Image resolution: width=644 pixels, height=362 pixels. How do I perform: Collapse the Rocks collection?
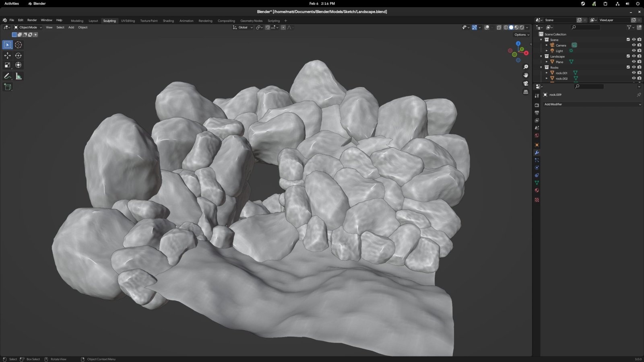point(541,67)
